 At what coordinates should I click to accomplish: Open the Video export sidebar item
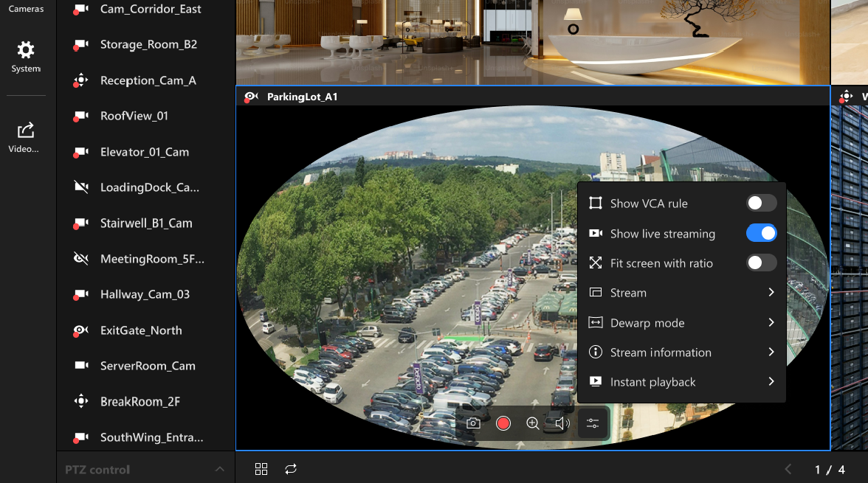point(26,137)
